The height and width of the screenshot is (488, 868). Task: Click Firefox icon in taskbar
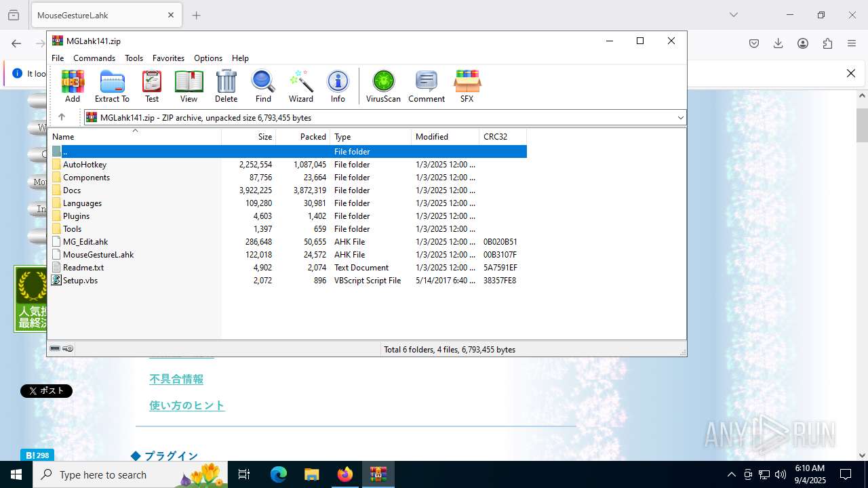click(345, 474)
